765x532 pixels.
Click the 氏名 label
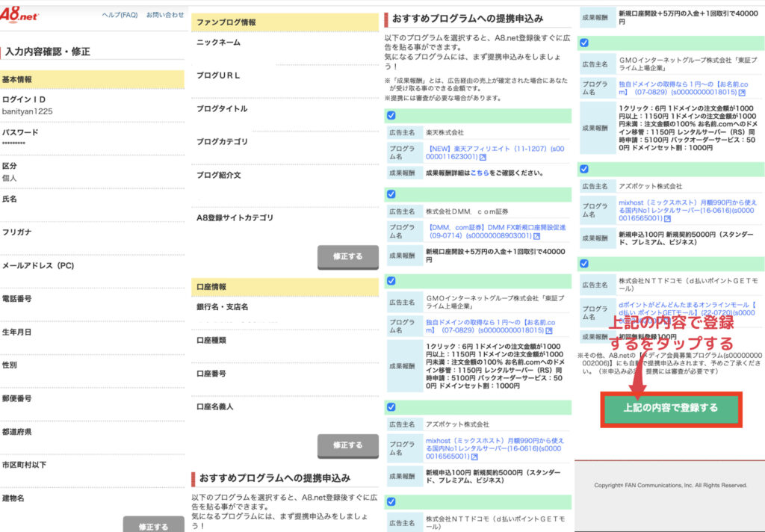[9, 199]
